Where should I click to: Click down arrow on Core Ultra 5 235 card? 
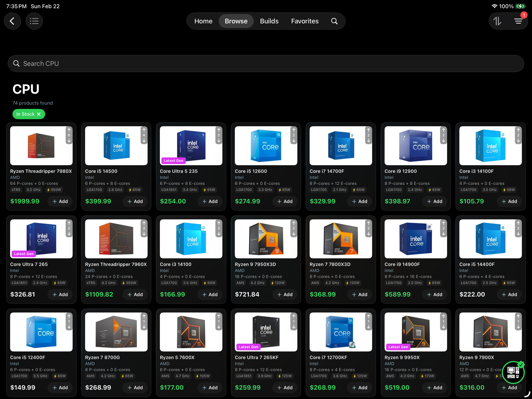tap(219, 140)
